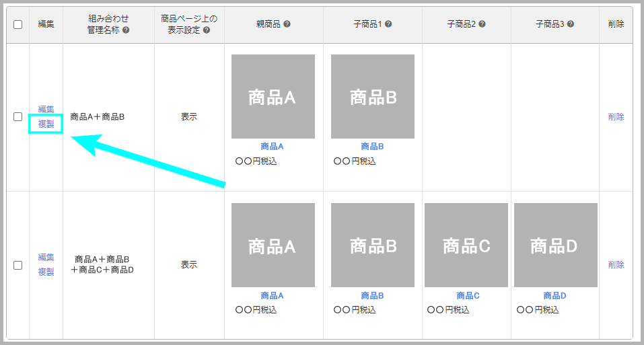The image size is (644, 345).
Task: Tick the select-all checkbox in header
Action: 17,25
